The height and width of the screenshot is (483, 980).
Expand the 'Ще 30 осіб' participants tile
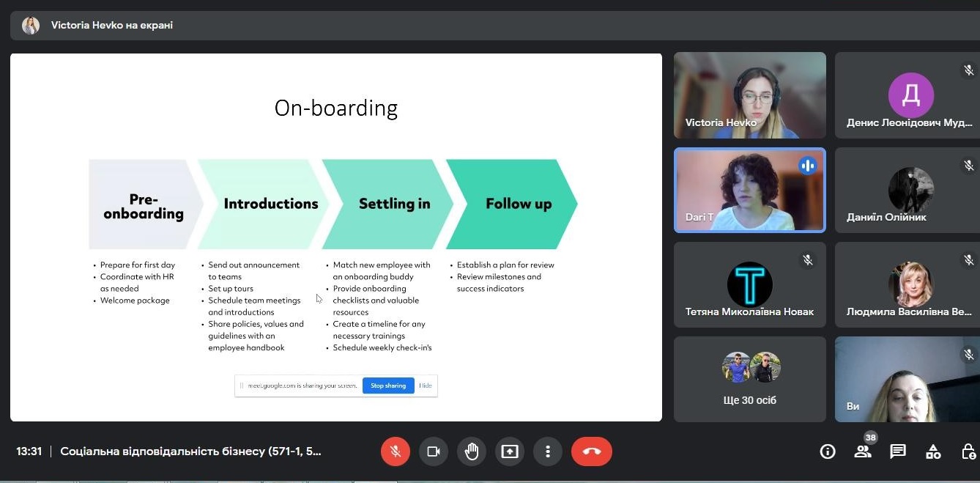tap(749, 379)
